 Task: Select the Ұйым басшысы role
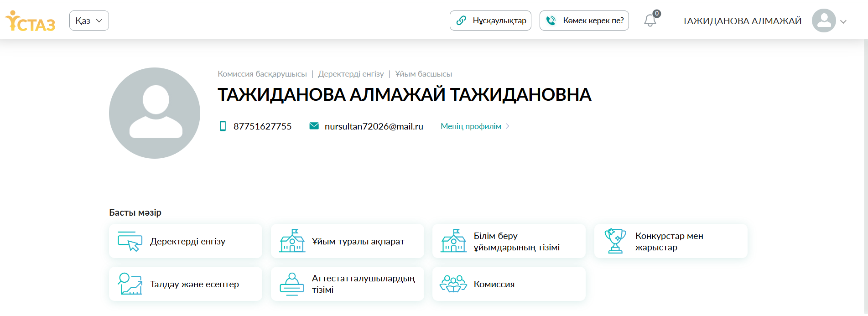(x=423, y=74)
